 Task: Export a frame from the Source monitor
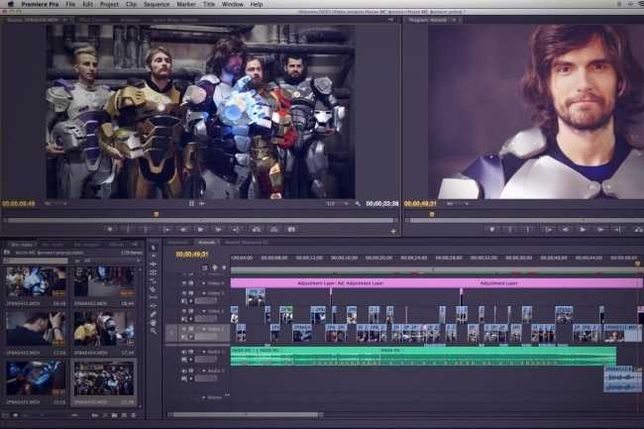pos(291,229)
